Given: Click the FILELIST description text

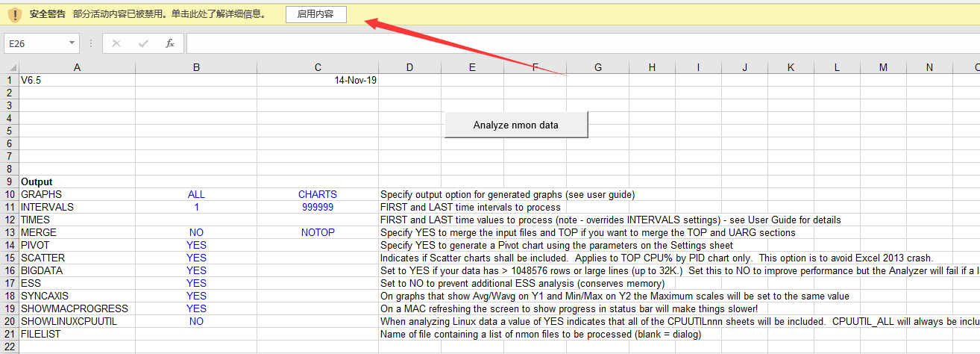Looking at the screenshot, I should pyautogui.click(x=541, y=334).
